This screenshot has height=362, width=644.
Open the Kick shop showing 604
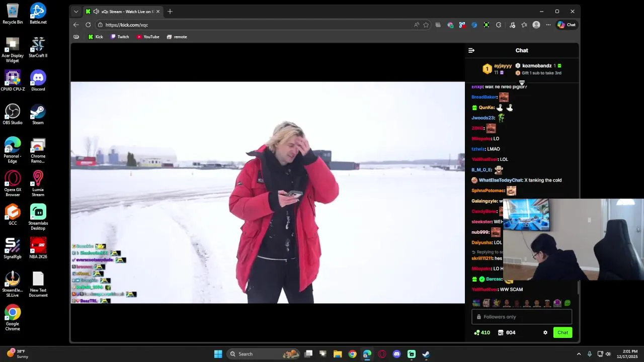(507, 332)
